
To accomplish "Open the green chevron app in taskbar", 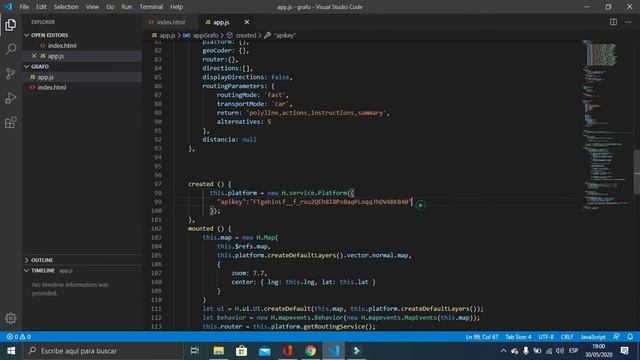I will (356, 351).
